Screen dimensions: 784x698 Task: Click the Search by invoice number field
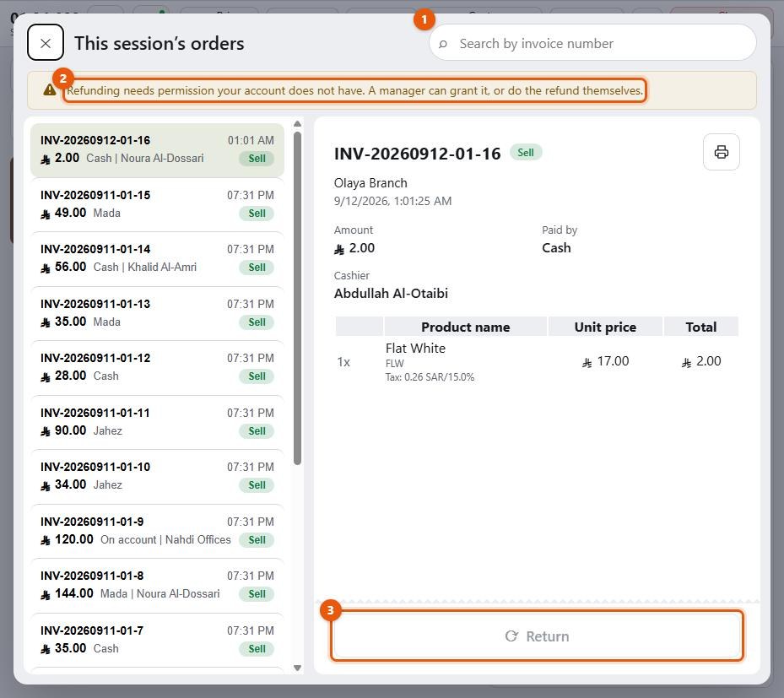[x=592, y=43]
